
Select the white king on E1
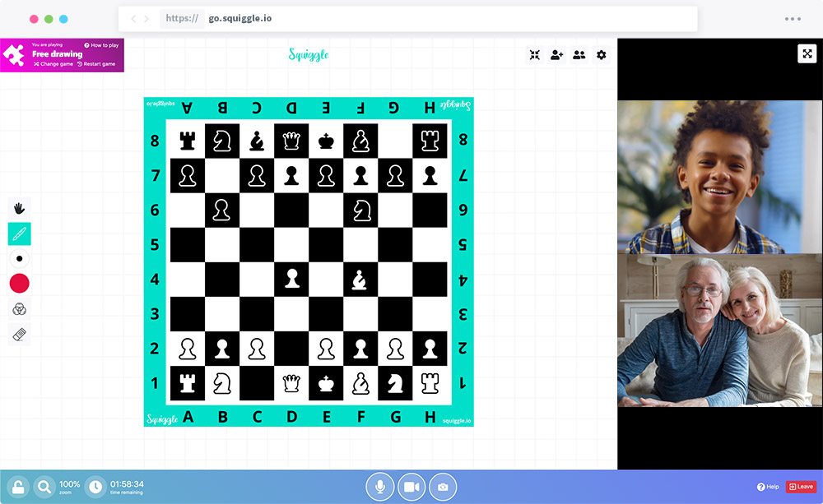(x=326, y=384)
